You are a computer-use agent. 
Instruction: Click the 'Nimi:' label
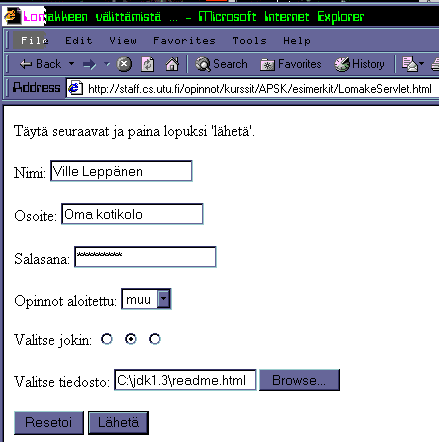pos(30,173)
